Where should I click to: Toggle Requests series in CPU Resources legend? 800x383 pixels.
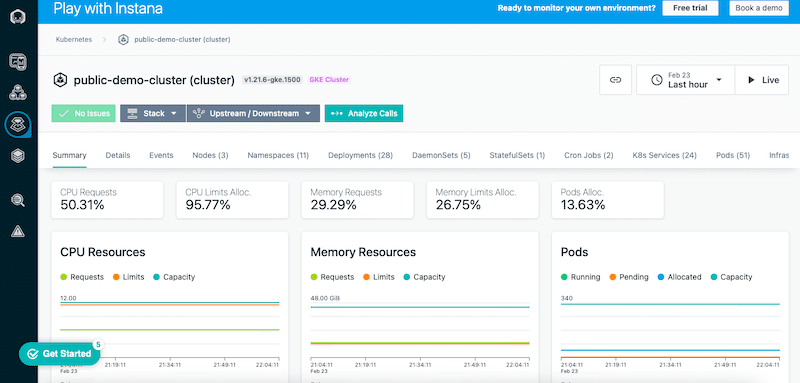point(82,277)
